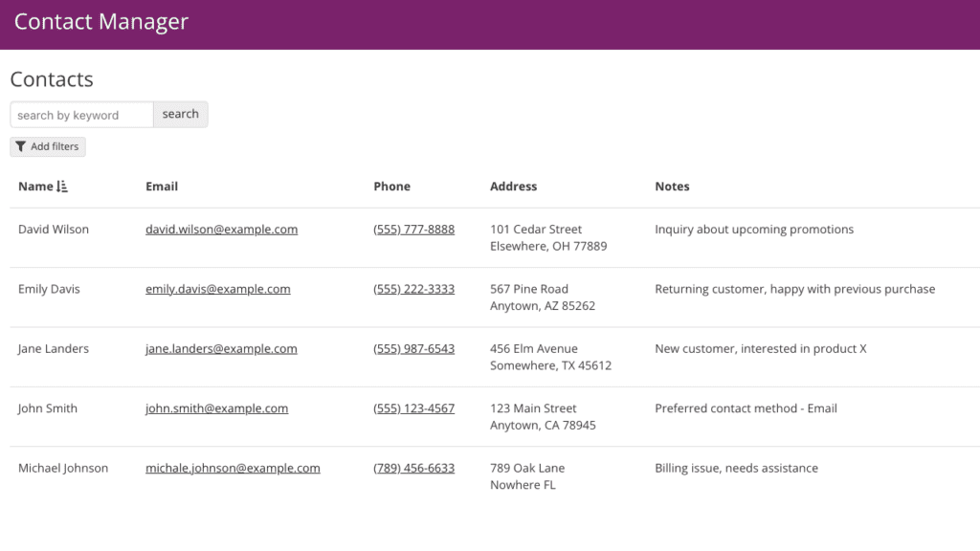Focus the search by keyword field

tap(81, 115)
